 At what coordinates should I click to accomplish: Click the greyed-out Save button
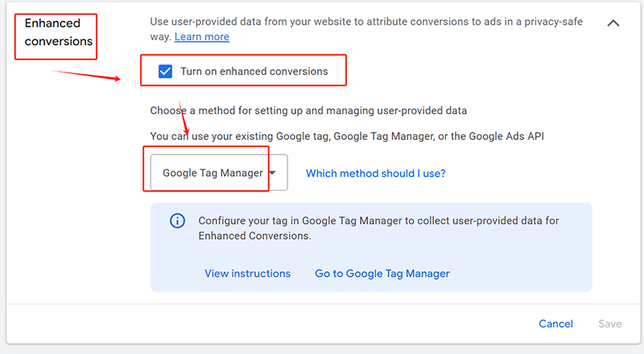tap(609, 323)
